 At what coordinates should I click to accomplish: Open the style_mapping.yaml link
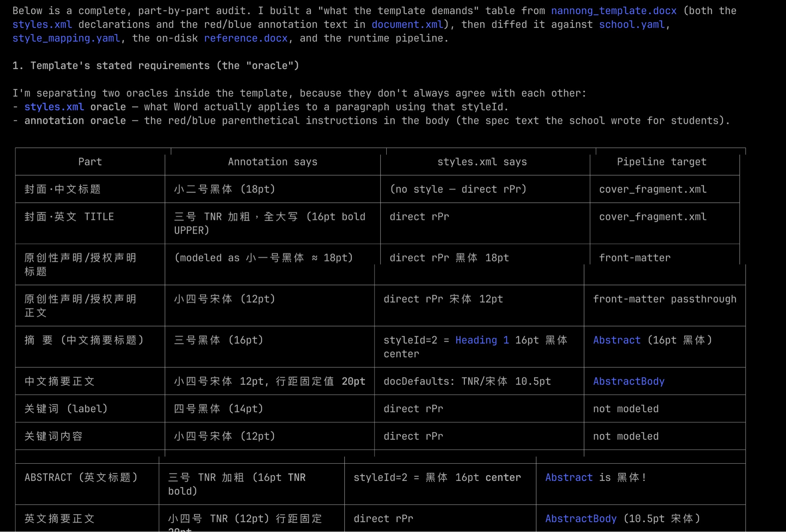pyautogui.click(x=66, y=38)
